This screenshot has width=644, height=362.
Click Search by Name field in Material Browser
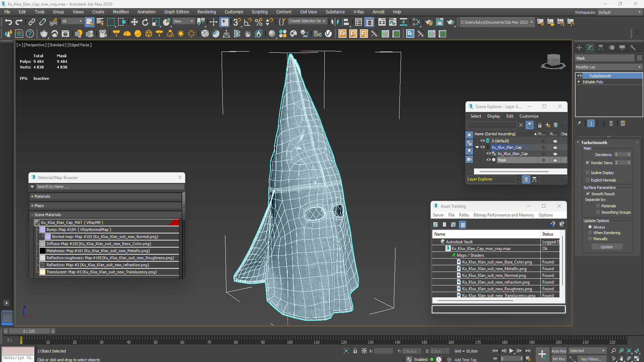click(x=110, y=187)
